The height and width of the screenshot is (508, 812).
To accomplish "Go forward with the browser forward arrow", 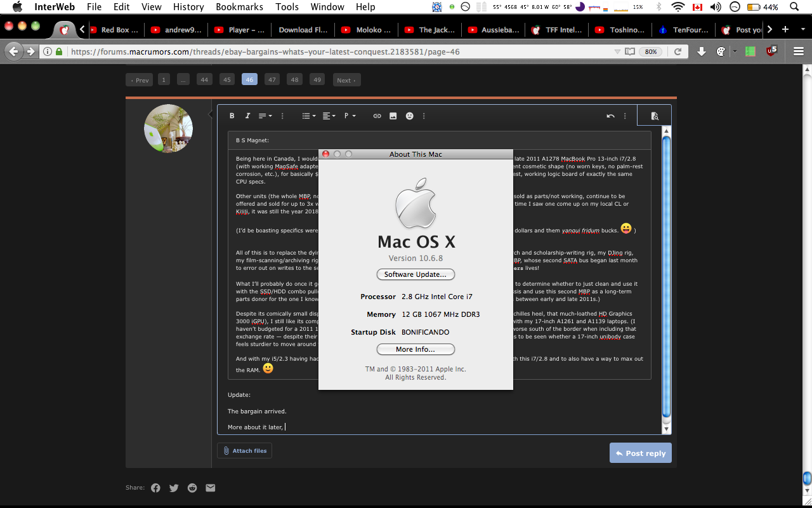I will [30, 52].
